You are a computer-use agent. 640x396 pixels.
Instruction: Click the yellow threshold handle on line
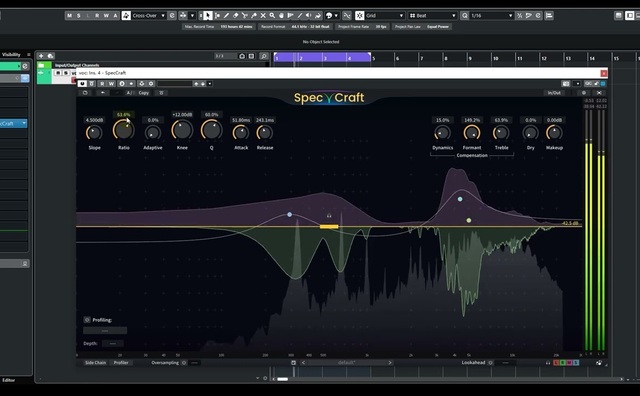(329, 227)
